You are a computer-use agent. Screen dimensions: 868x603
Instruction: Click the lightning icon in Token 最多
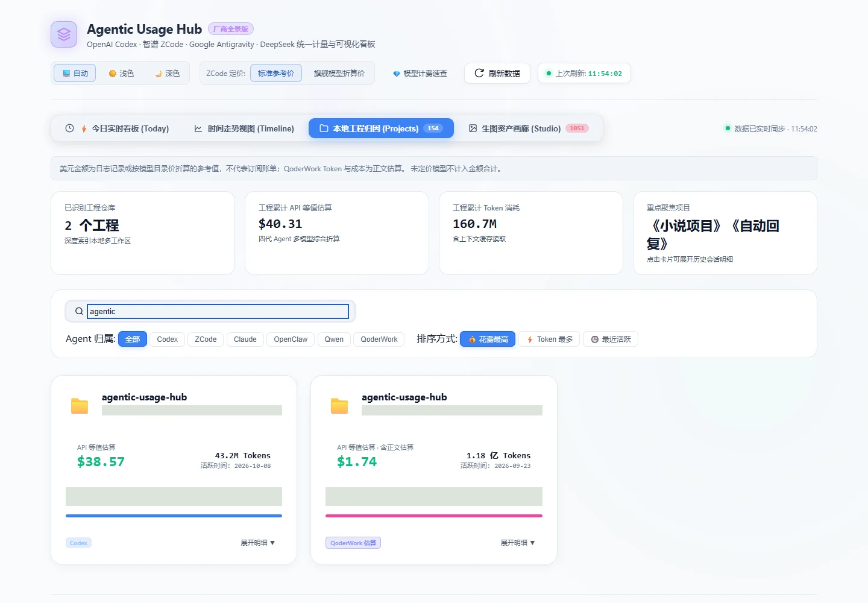tap(530, 339)
